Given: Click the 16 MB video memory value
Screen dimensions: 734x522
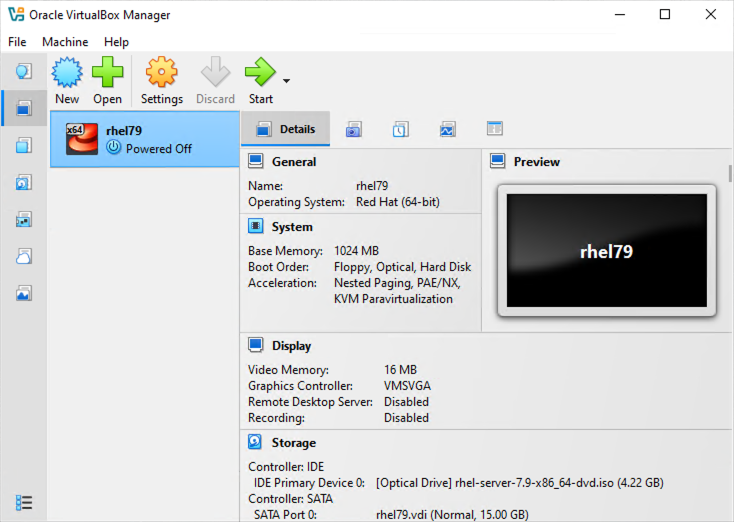Looking at the screenshot, I should (400, 370).
